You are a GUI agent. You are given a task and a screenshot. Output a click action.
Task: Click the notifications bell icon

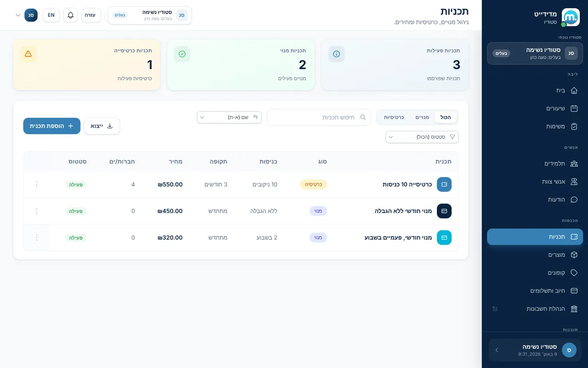[70, 15]
